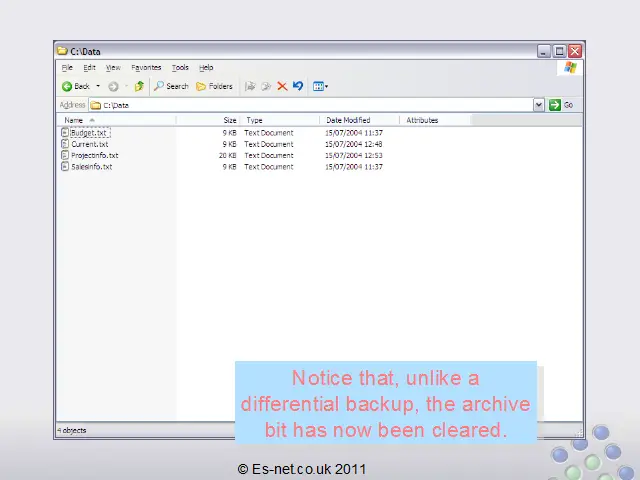Expand the Address bar dropdown

point(539,105)
